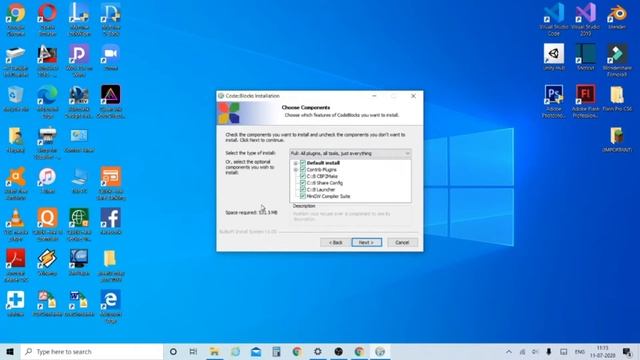Select the MinGW Compiler Suite label
Image resolution: width=640 pixels, height=360 pixels.
point(328,196)
